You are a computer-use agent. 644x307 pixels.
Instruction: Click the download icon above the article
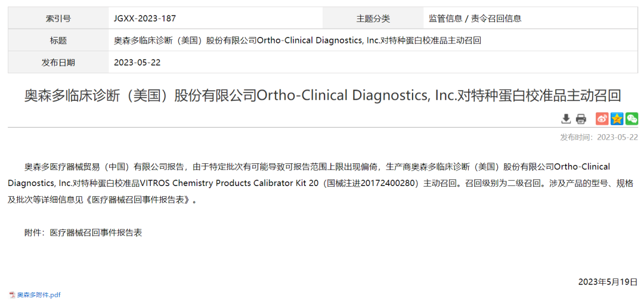pyautogui.click(x=566, y=119)
